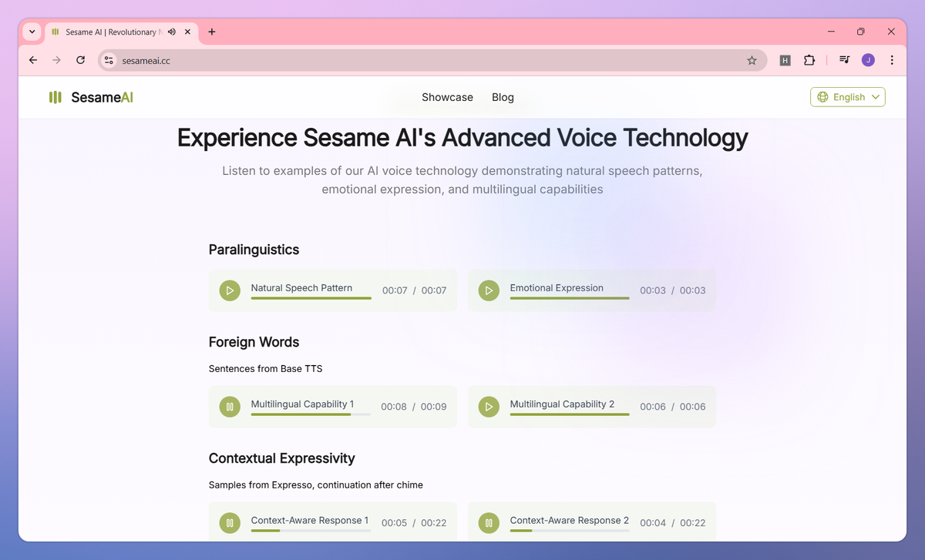This screenshot has width=925, height=560.
Task: Click the Natural Speech Pattern label
Action: click(x=301, y=288)
